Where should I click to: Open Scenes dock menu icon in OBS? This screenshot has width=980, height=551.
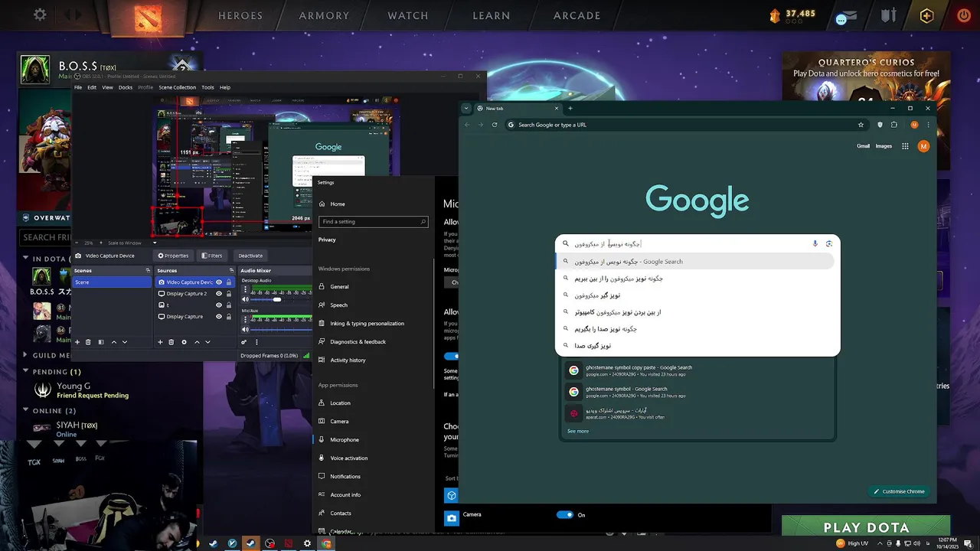click(x=148, y=270)
